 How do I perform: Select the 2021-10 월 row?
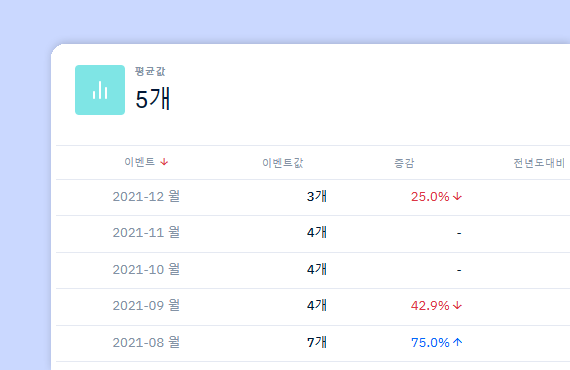point(313,270)
